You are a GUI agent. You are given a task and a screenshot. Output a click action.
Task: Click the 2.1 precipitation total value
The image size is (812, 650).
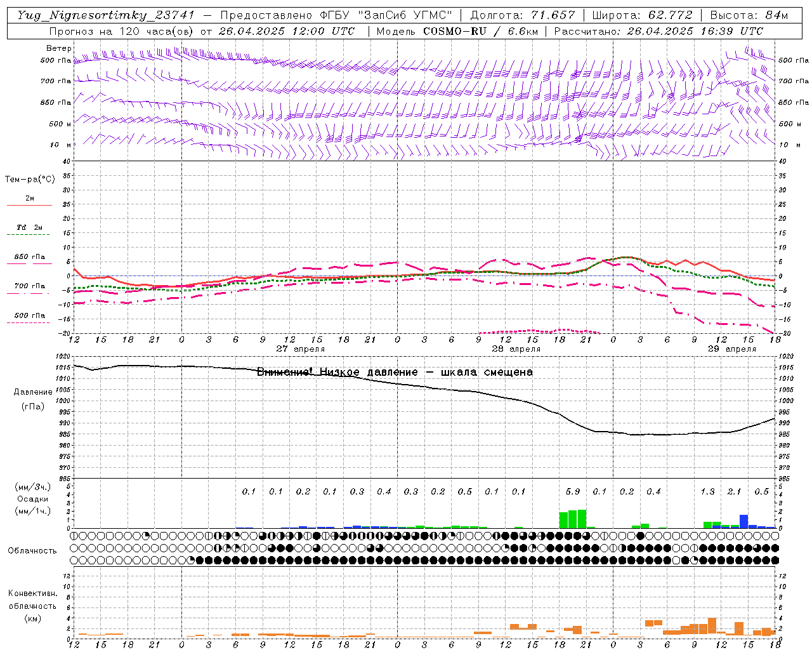pyautogui.click(x=735, y=492)
